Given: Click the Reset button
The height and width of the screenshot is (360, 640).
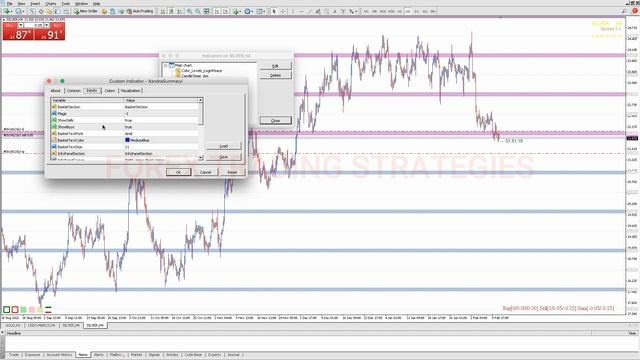Looking at the screenshot, I should pyautogui.click(x=232, y=172).
